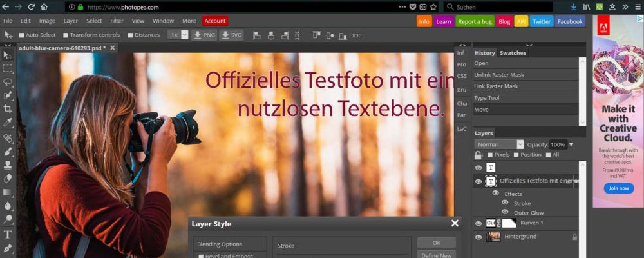Image resolution: width=644 pixels, height=258 pixels.
Task: Select the Clone Stamp tool
Action: coord(8,165)
